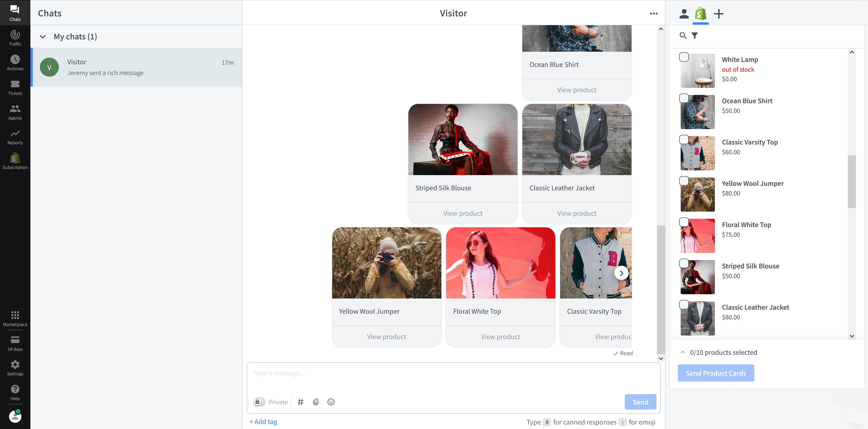Viewport: 868px width, 429px height.
Task: Check the Ocean Blue Shirt checkbox
Action: point(684,98)
